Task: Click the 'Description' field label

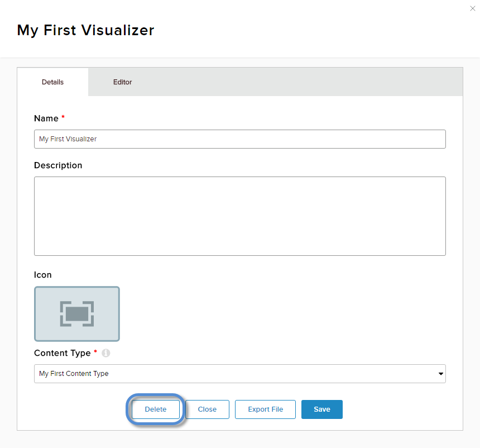Action: pyautogui.click(x=58, y=165)
